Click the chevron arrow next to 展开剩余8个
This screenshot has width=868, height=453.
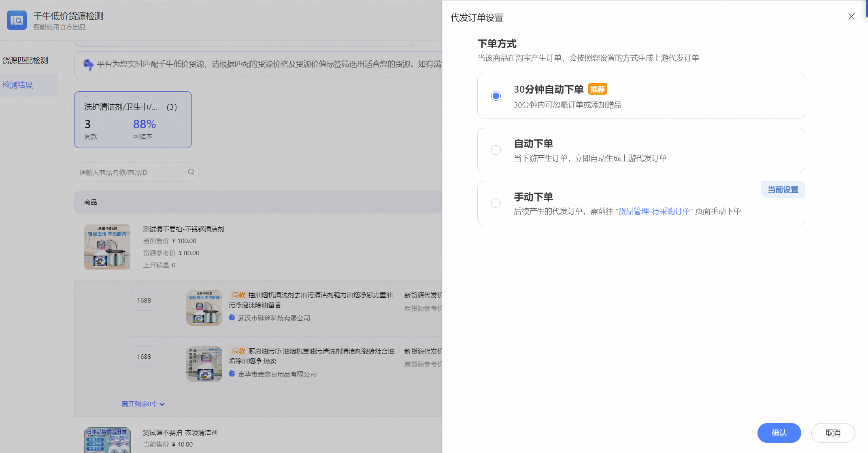click(162, 404)
